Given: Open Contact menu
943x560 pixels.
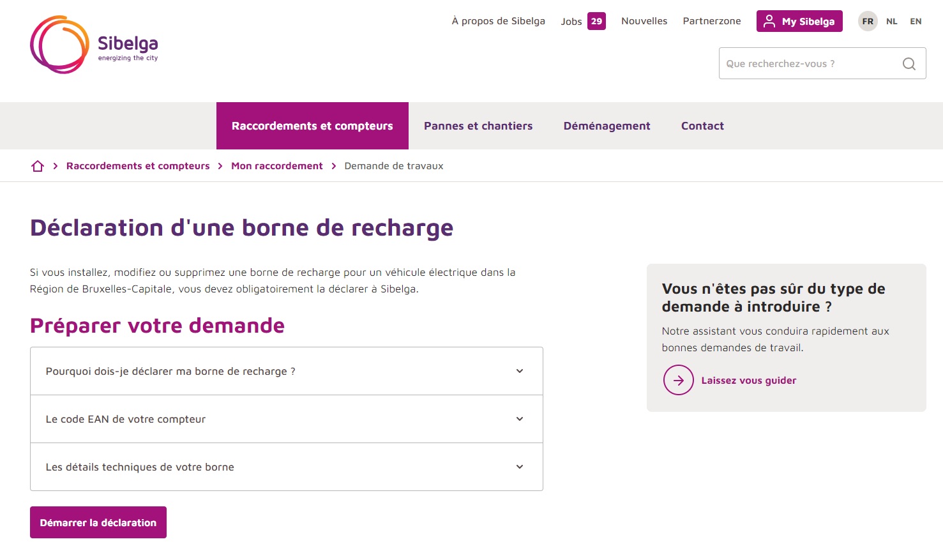Looking at the screenshot, I should click(x=702, y=126).
